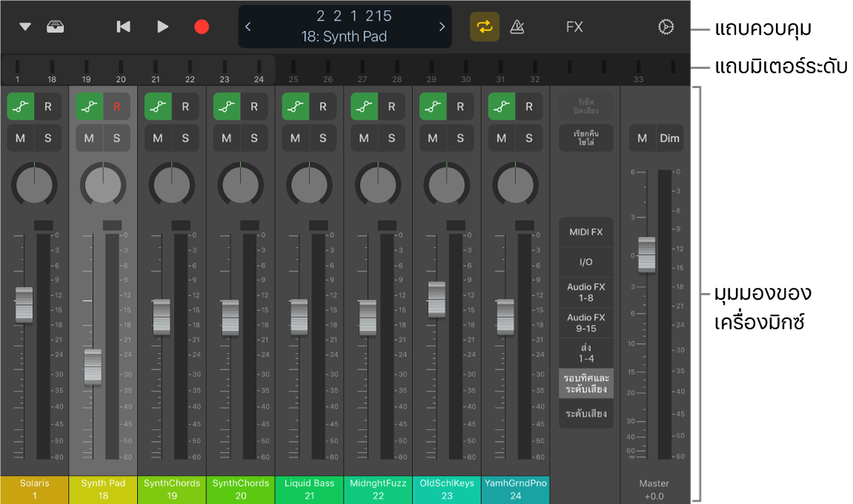This screenshot has height=504, width=853.
Task: Open the view dropdown triangle at top left
Action: pyautogui.click(x=25, y=27)
